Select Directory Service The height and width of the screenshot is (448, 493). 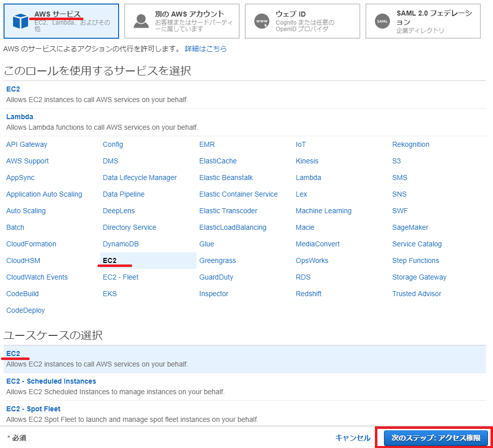coord(129,227)
